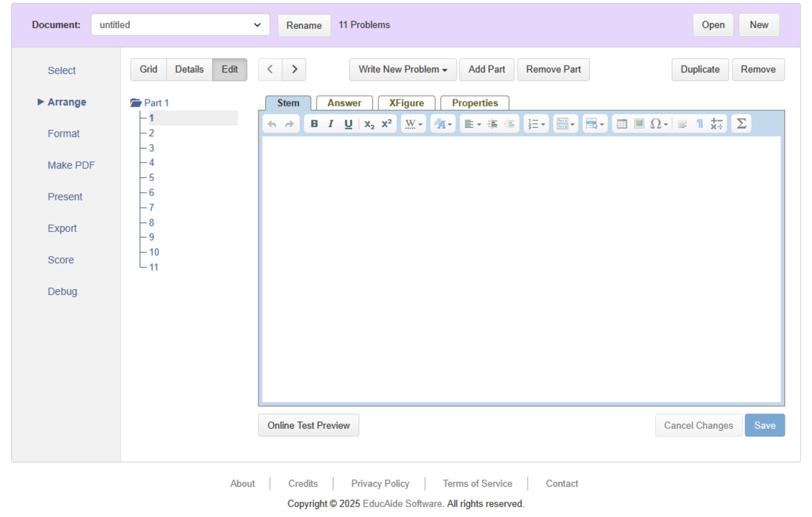Undo the last edit in the editor toolbar

point(272,124)
